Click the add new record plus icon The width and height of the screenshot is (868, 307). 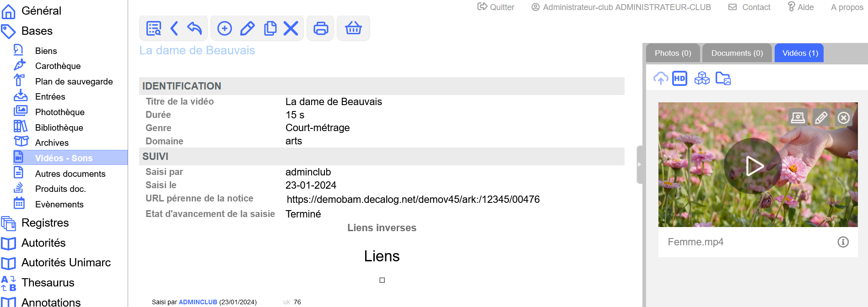click(x=224, y=28)
